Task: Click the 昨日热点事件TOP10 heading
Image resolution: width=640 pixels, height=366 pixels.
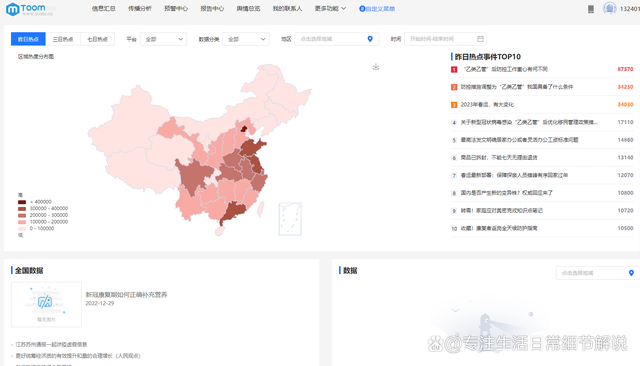Action: (x=488, y=57)
